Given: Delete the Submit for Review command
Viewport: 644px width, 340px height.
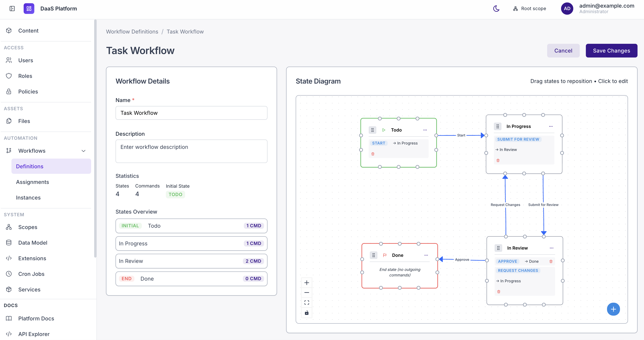Looking at the screenshot, I should click(498, 160).
